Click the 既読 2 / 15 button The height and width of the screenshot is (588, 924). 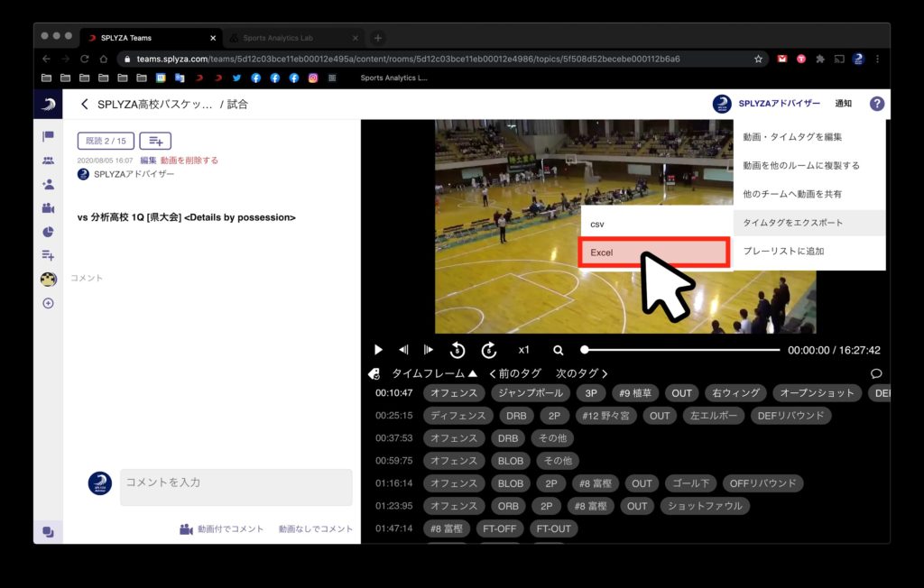tap(106, 141)
